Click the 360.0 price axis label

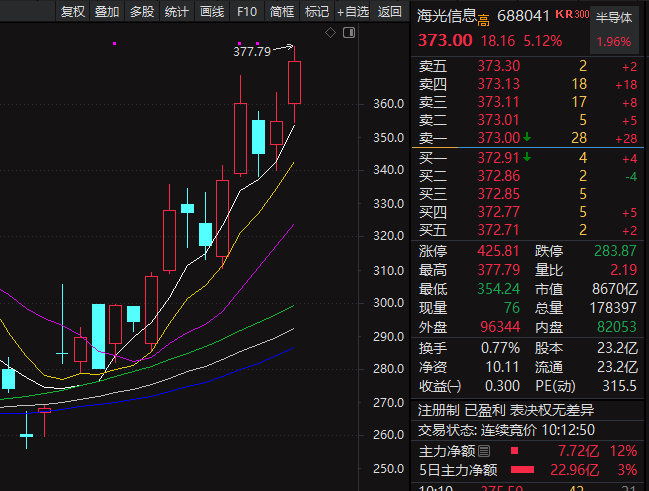coord(388,104)
